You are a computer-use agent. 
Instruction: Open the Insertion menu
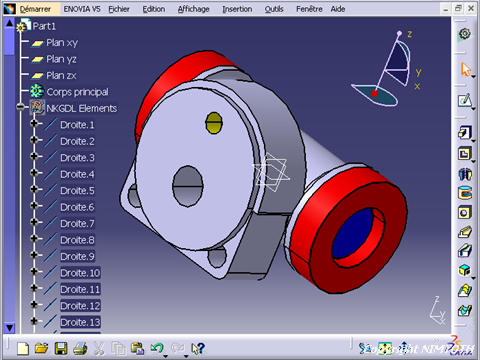pos(237,9)
